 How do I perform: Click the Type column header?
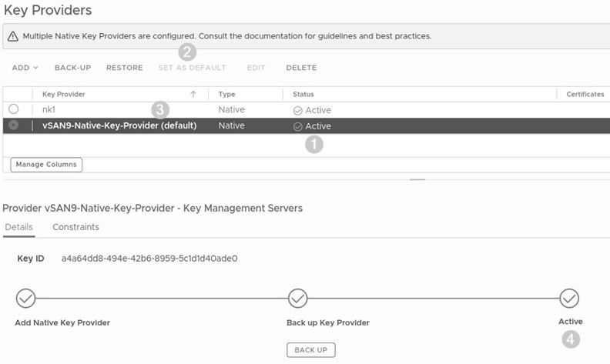(x=226, y=94)
